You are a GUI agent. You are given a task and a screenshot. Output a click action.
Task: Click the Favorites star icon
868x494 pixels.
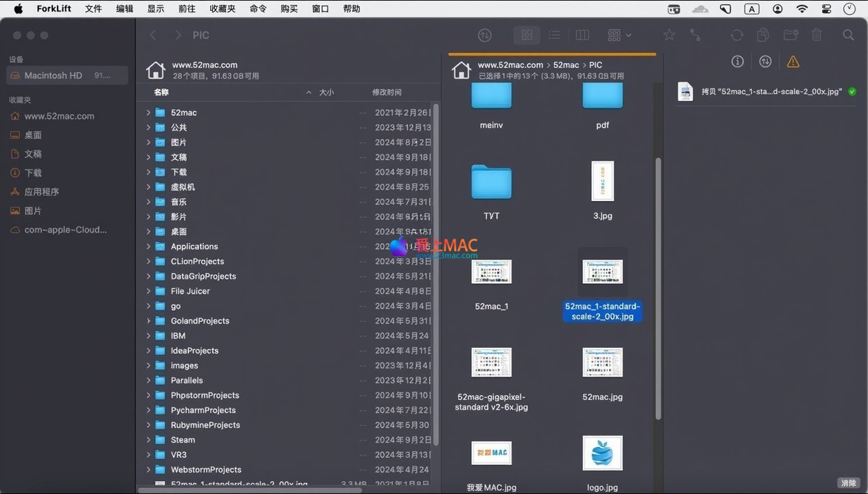pos(669,35)
